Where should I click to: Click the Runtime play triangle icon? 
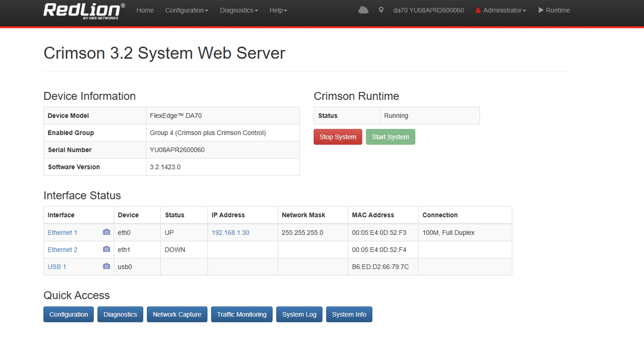(x=541, y=10)
